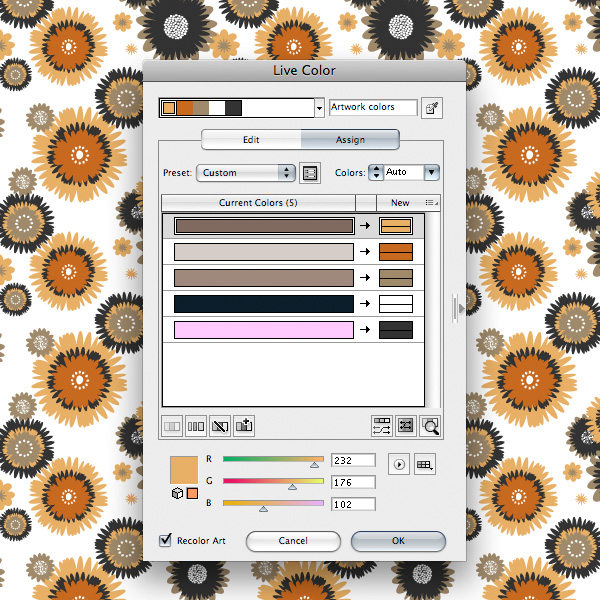Viewport: 600px width, 600px height.
Task: Randomly change the color order
Action: point(382,426)
